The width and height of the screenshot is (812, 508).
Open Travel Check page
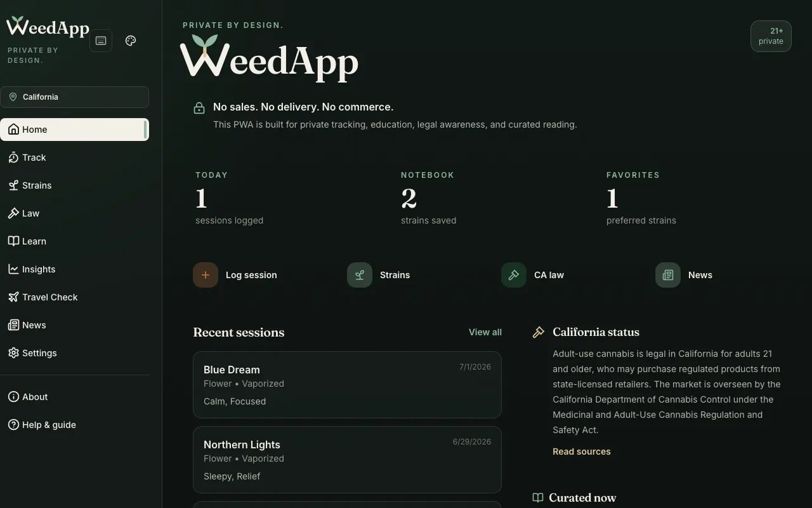[74, 297]
